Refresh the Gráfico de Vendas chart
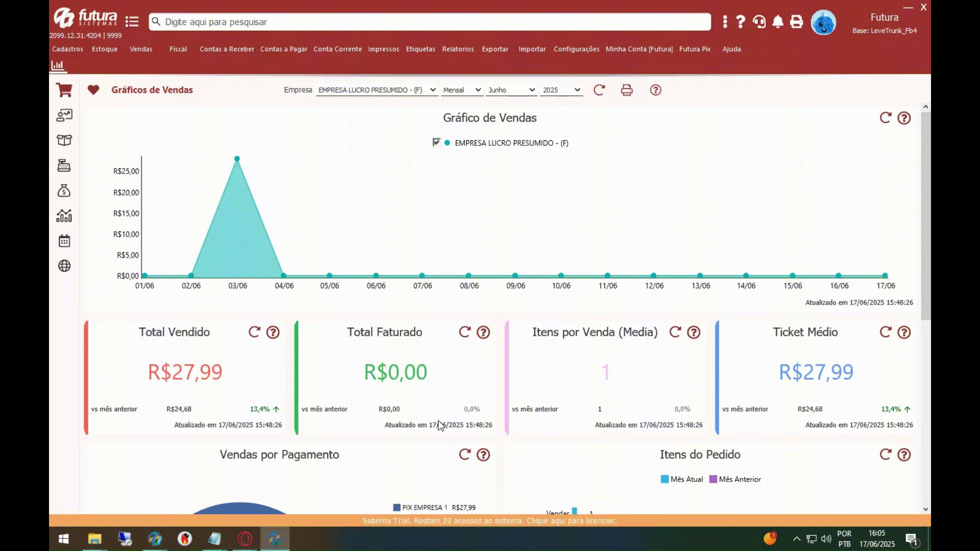980x551 pixels. [x=886, y=118]
